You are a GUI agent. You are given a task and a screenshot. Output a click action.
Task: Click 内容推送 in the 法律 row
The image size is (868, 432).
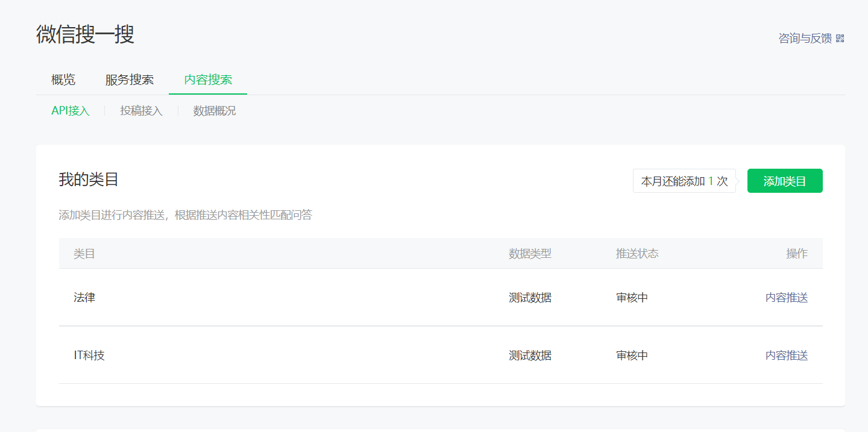(787, 297)
